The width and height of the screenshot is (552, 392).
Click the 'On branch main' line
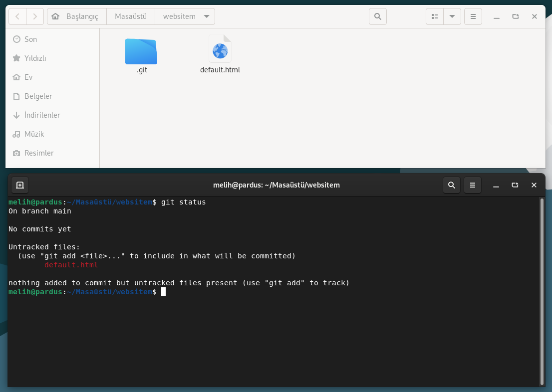point(40,211)
